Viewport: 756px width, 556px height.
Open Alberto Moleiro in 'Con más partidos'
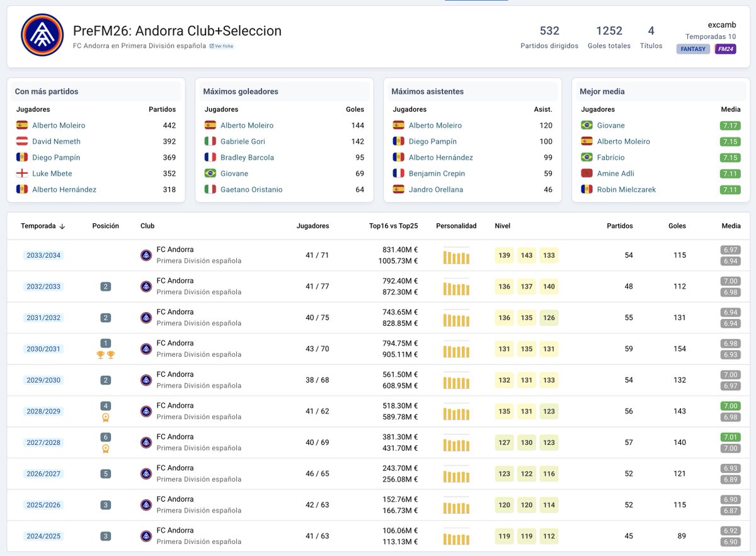59,125
